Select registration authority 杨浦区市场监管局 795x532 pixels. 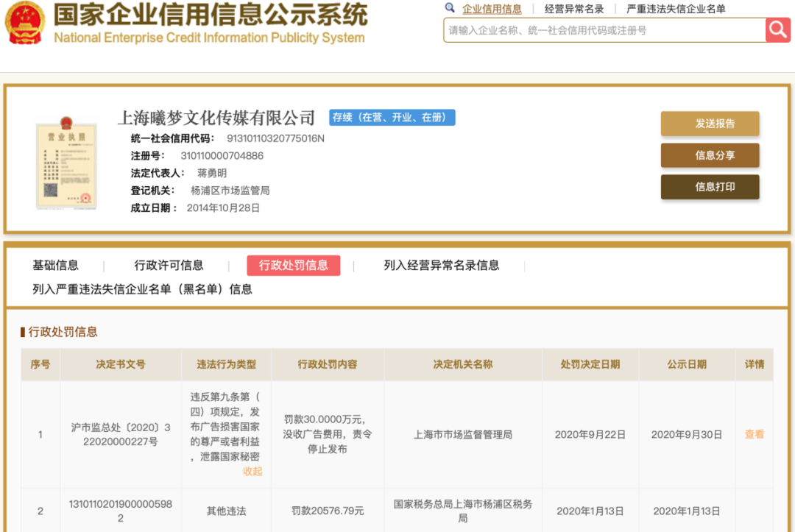230,191
